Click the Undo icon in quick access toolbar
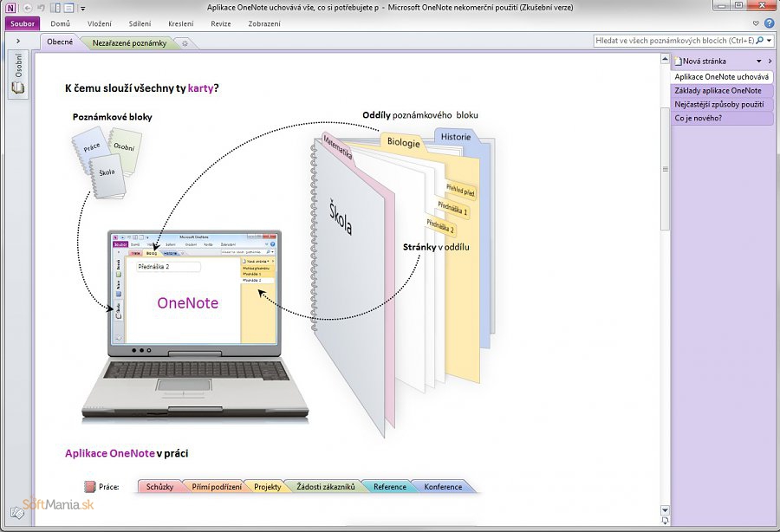 (x=42, y=8)
